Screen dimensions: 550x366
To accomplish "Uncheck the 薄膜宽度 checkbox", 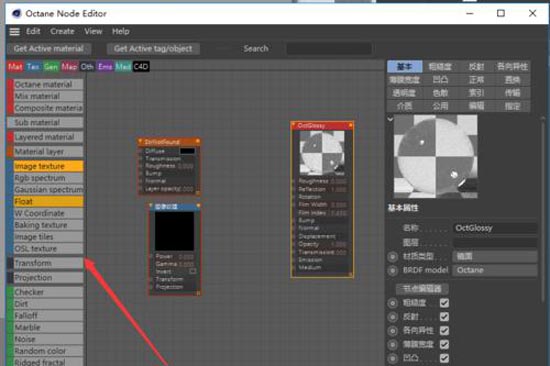I will click(444, 345).
